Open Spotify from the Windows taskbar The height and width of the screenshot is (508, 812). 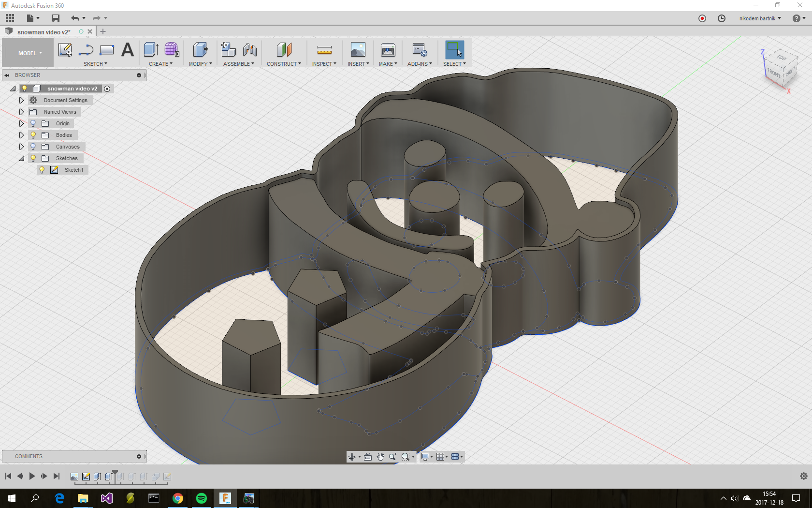click(202, 498)
